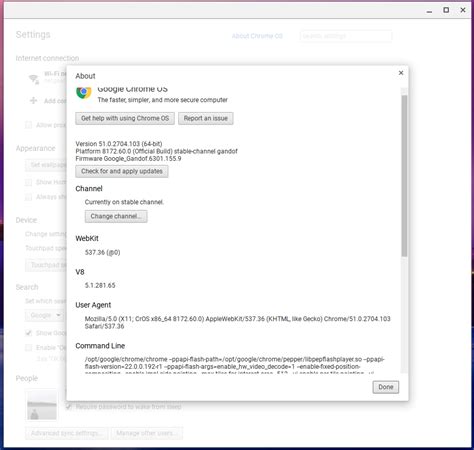Click the user profile picture thumbnail
Viewport: 474px width, 450px height.
42,405
